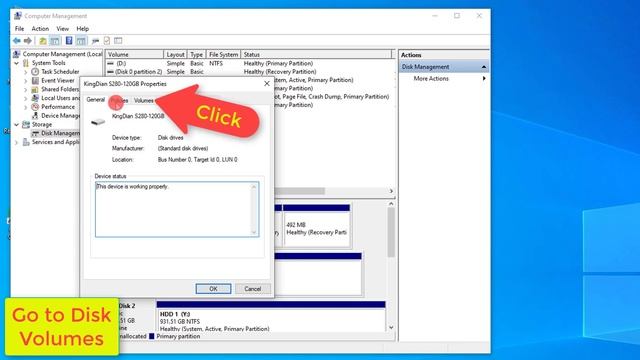640x360 pixels.
Task: Click the last view-layout toolbar icon
Action: click(118, 41)
